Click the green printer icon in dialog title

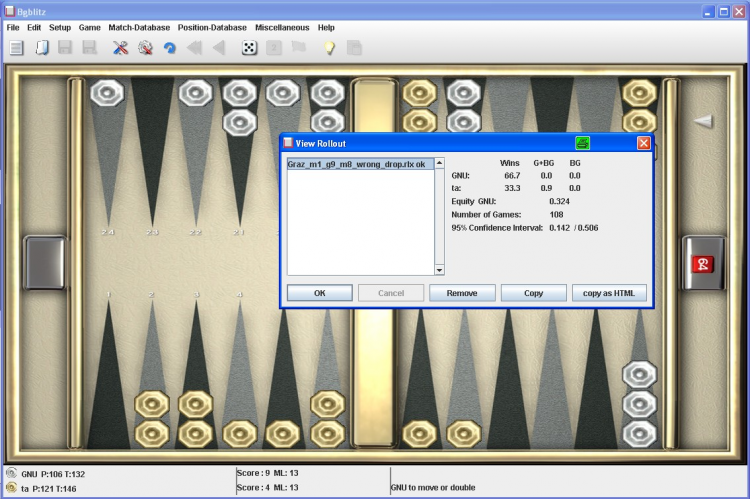583,143
